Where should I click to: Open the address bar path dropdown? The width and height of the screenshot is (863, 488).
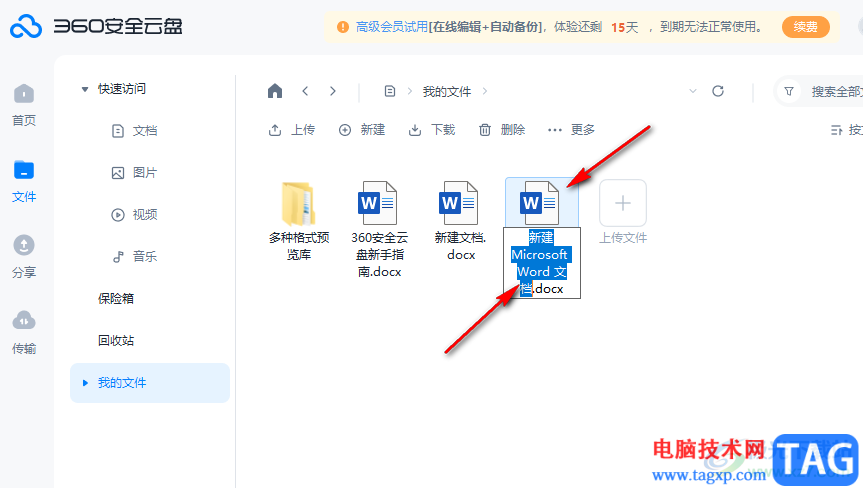693,91
